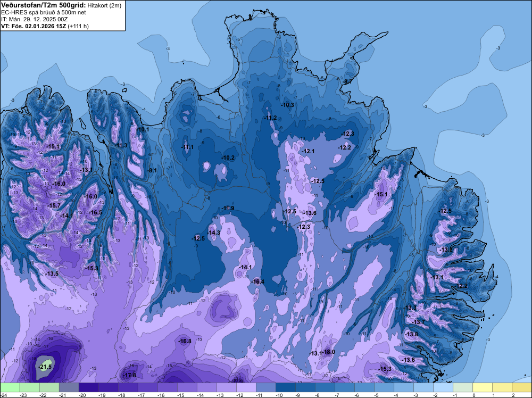Choose the 0 pale yellow legend swatch
Image resolution: width=532 pixels, height=398 pixels.
point(482,387)
